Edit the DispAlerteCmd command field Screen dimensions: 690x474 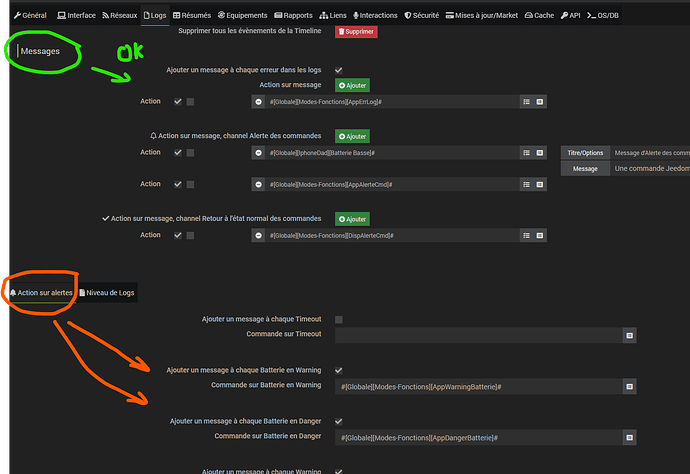point(392,235)
